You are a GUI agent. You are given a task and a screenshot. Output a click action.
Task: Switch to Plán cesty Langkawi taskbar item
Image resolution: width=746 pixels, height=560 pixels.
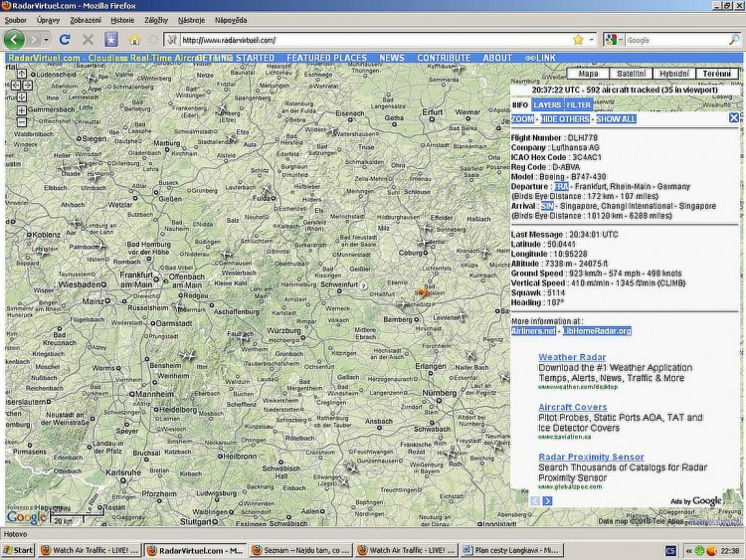coord(512,550)
